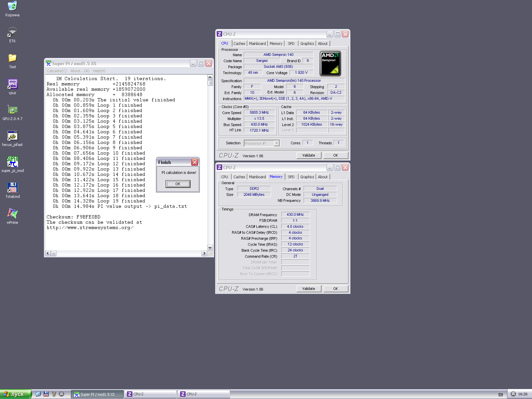
Task: Click the Multiplier value x 13.5
Action: [x=259, y=118]
